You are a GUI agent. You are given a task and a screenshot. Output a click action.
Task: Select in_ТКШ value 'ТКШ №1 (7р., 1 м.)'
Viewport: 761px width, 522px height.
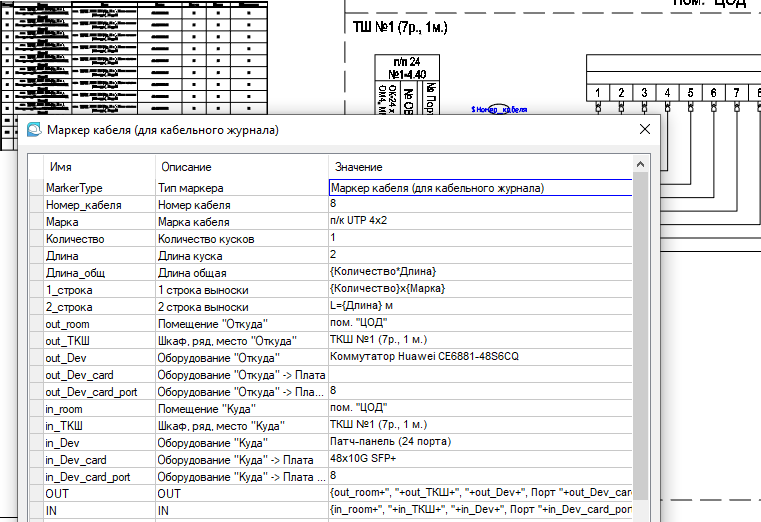[480, 425]
